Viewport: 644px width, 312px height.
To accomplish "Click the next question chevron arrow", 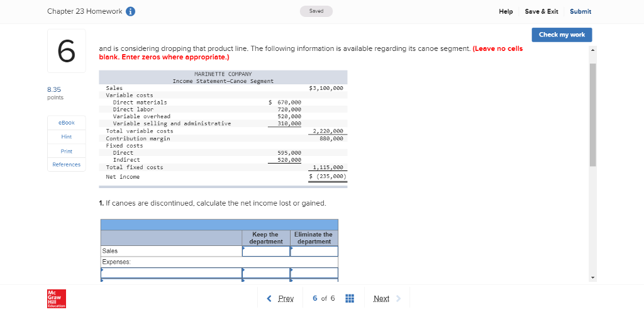I will (398, 298).
